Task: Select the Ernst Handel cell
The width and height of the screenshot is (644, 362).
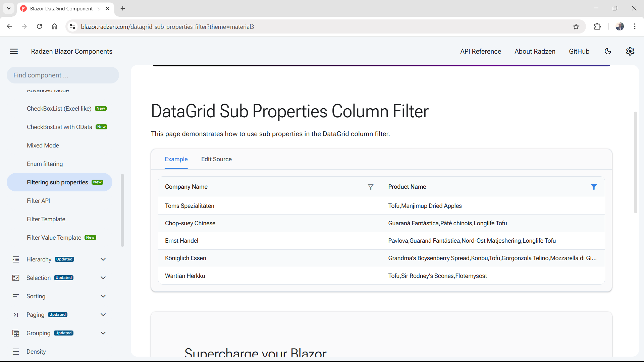Action: point(270,241)
